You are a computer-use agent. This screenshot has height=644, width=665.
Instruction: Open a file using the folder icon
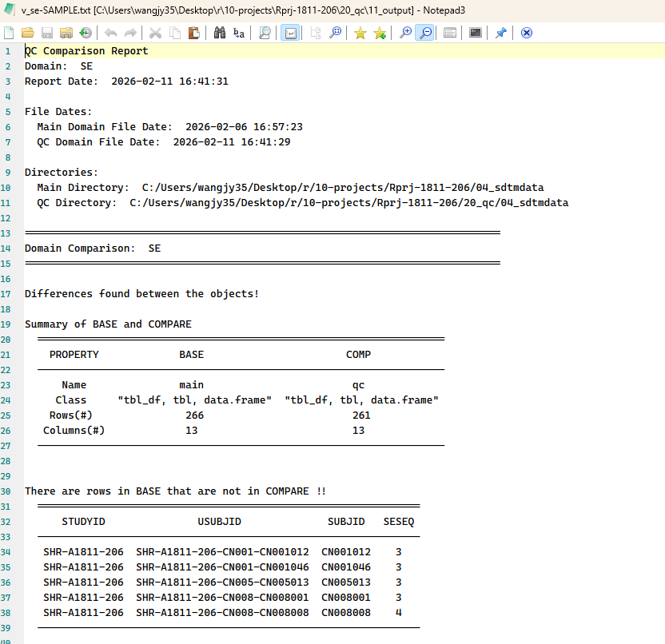click(28, 33)
